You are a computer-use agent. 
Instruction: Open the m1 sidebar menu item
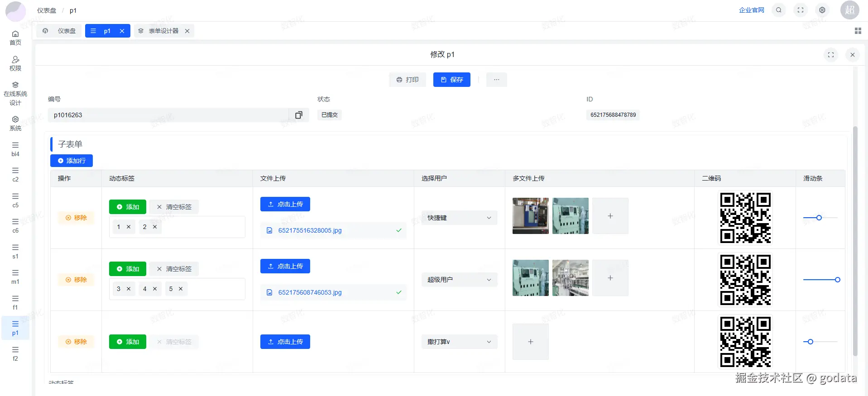click(15, 277)
